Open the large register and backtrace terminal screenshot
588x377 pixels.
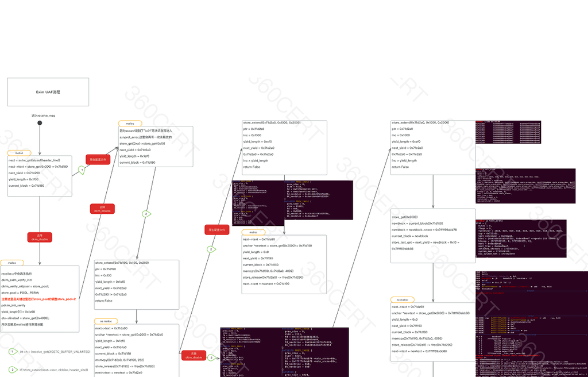click(x=532, y=324)
